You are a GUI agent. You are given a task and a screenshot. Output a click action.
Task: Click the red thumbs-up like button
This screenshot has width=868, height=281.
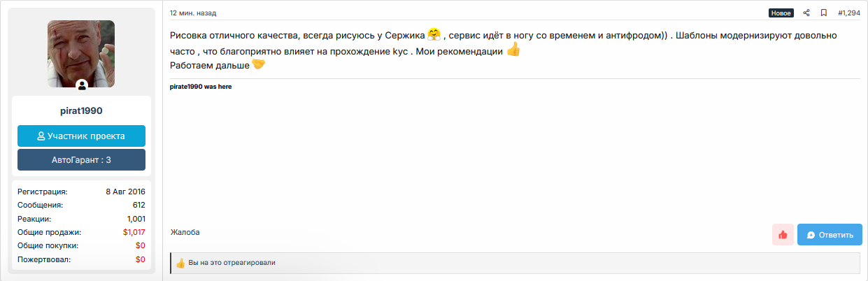[783, 235]
